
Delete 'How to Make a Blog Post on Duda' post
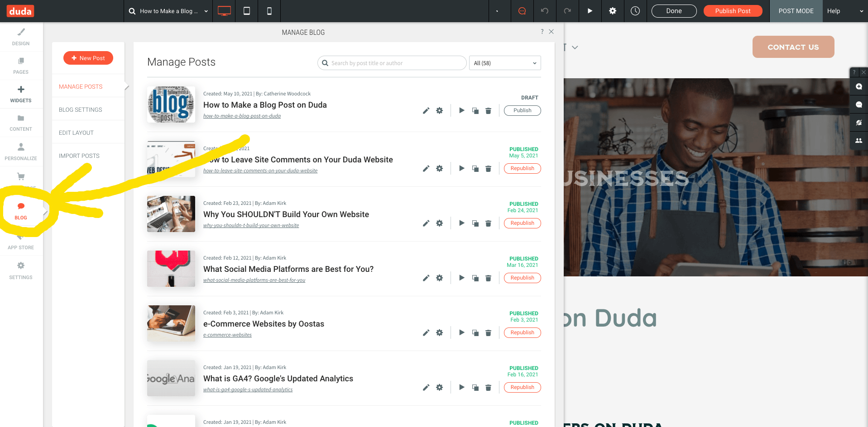coord(489,110)
